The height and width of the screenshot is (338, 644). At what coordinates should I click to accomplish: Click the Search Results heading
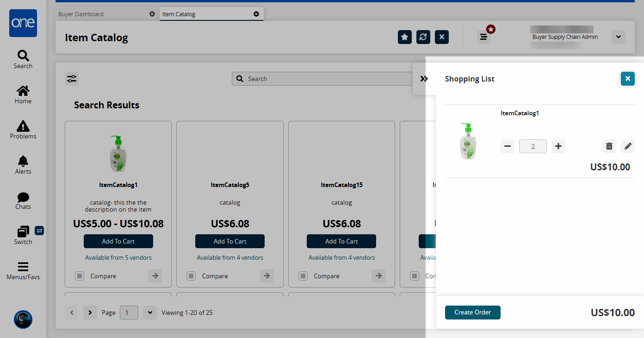(x=106, y=105)
